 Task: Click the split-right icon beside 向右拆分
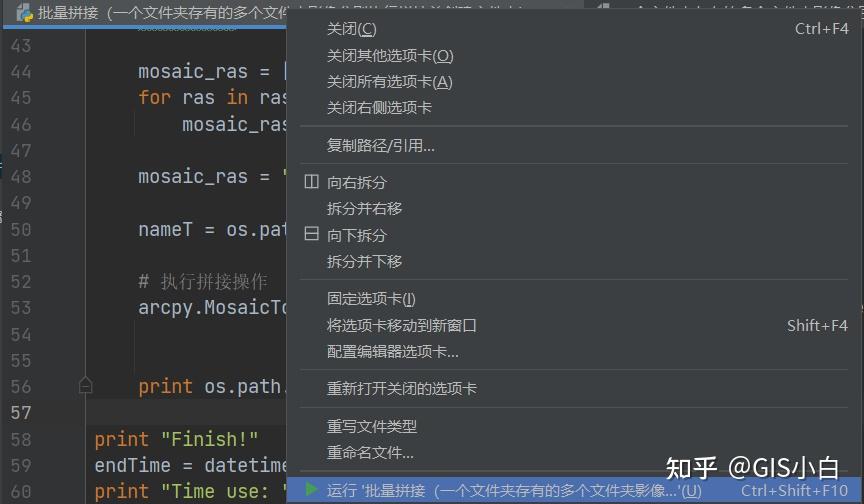tap(311, 182)
